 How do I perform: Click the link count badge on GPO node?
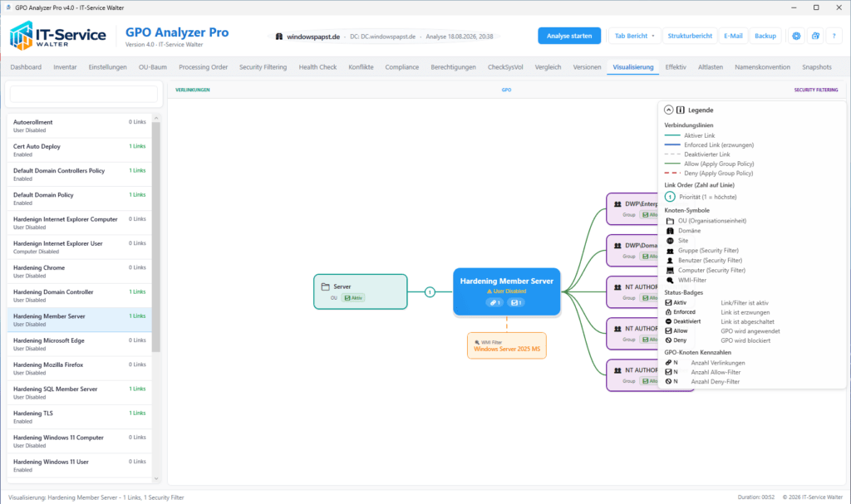[x=494, y=303]
